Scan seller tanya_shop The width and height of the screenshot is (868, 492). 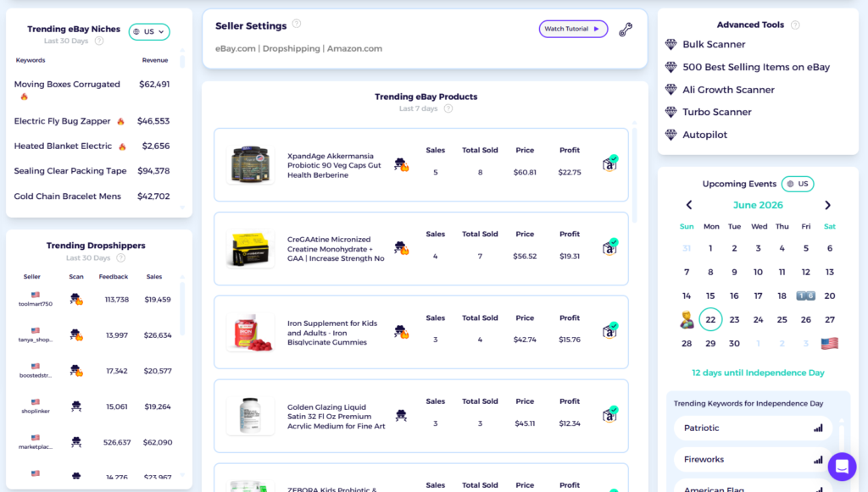[76, 335]
